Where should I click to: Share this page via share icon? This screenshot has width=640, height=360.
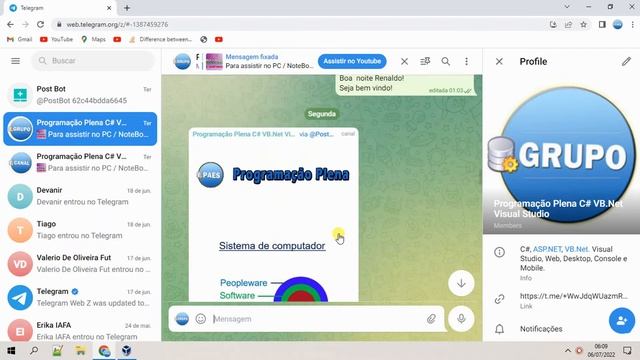pyautogui.click(x=568, y=24)
